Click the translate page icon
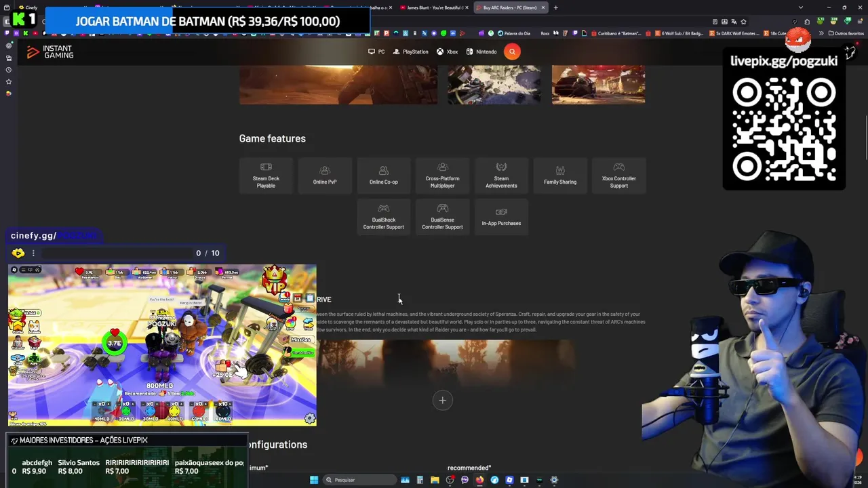868x488 pixels. coord(734,22)
